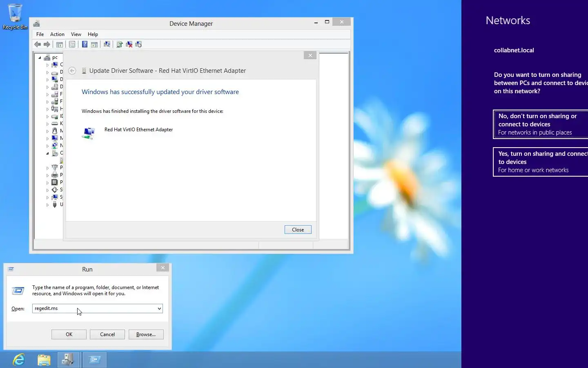588x368 pixels.
Task: Open the Help menu in Device Manager
Action: (x=93, y=34)
